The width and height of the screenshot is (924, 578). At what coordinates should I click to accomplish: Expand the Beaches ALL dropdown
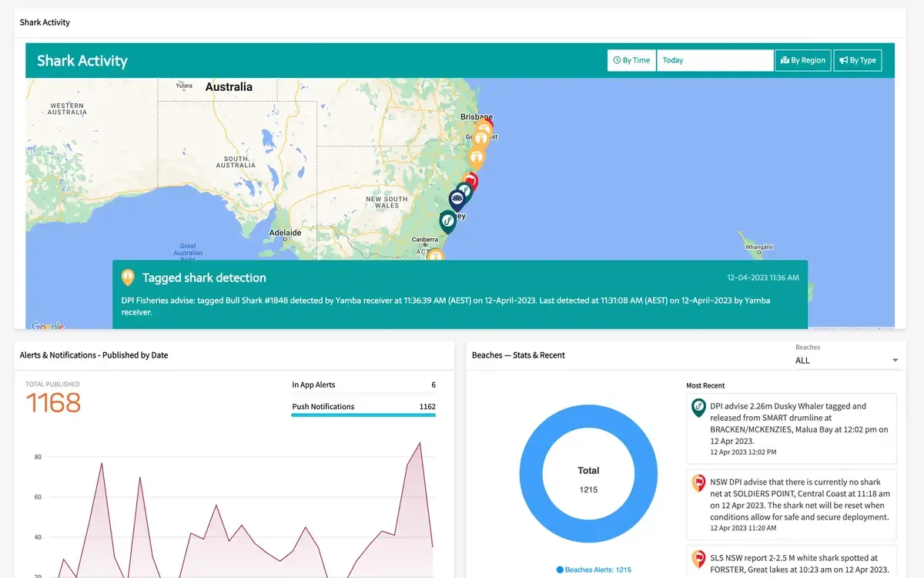tap(847, 360)
